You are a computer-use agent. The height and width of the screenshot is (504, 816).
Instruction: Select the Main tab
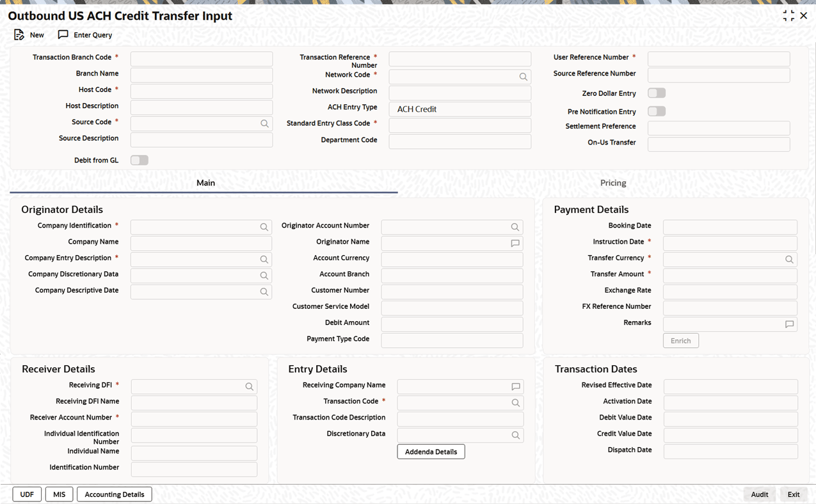pyautogui.click(x=205, y=183)
